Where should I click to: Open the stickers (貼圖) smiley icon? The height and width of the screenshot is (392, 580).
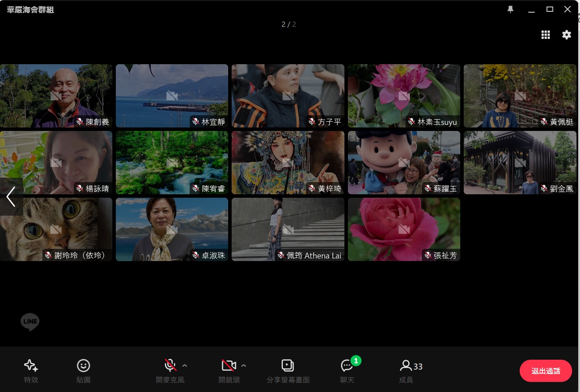tap(83, 366)
